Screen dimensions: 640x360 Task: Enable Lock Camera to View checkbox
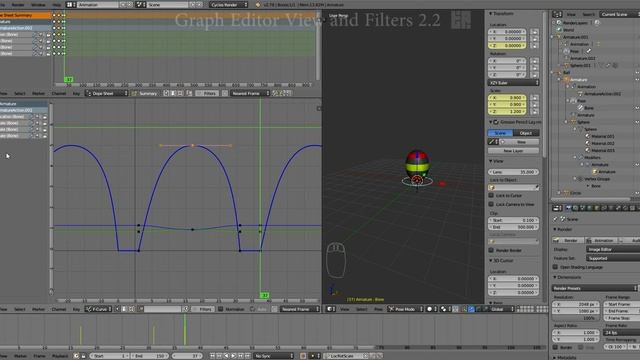point(491,204)
